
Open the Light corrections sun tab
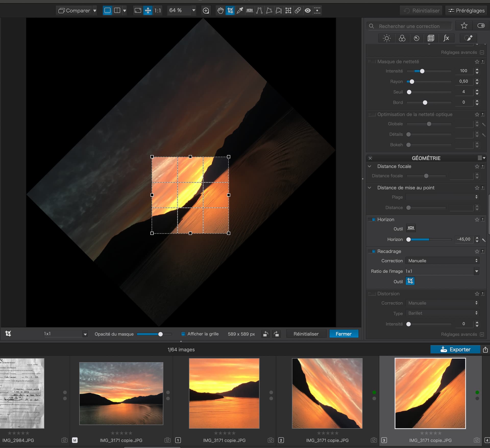point(387,38)
